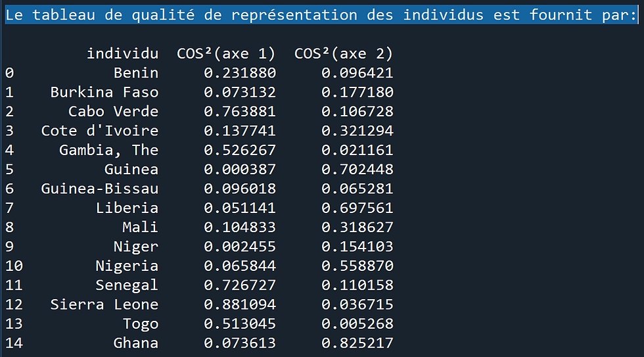Click value 0.697561 for Liberia

(x=357, y=208)
